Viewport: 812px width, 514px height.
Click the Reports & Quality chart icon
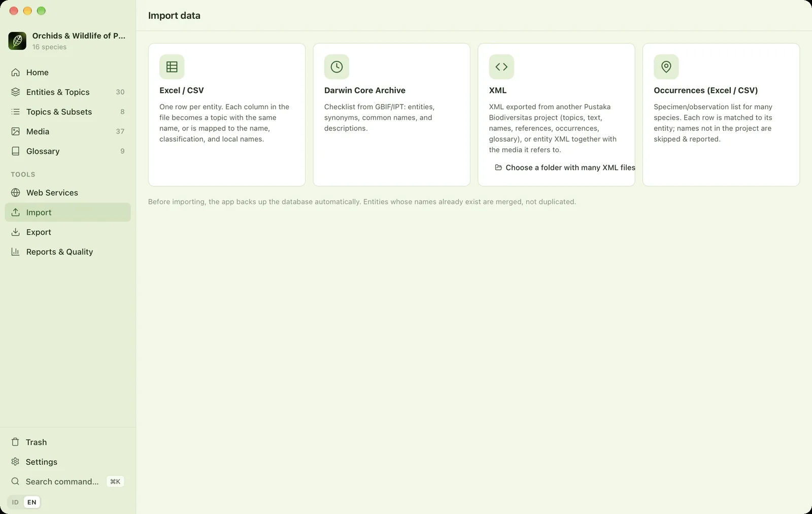pos(16,252)
